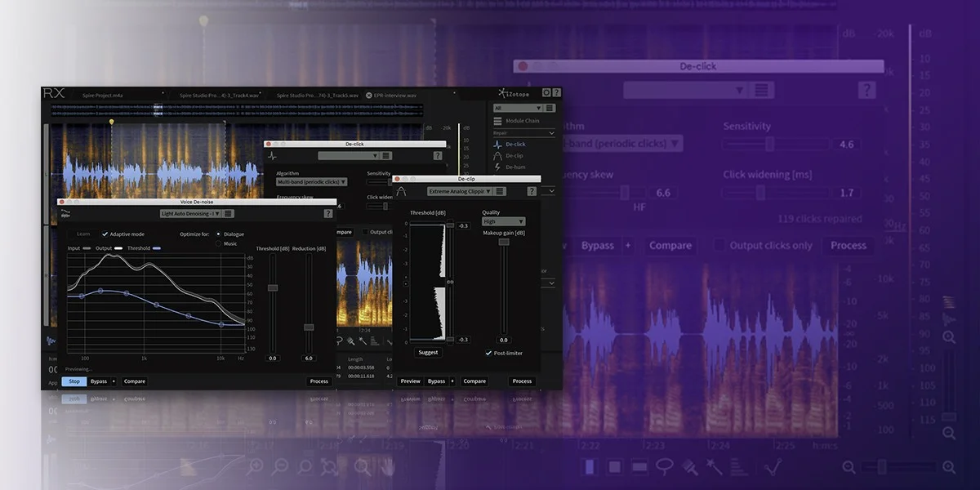980x490 pixels.
Task: Switch to the Spire Studio Track5.wav tab
Action: (x=317, y=95)
